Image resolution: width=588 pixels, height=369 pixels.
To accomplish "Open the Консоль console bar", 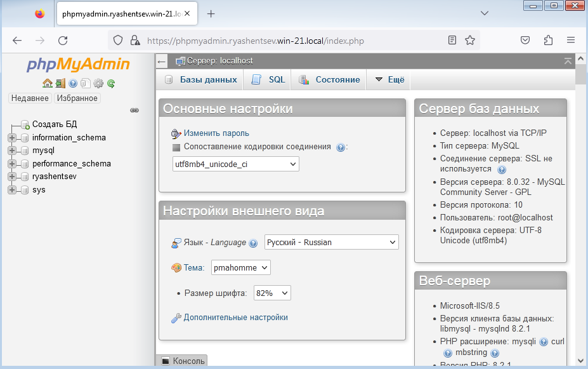I will (183, 361).
